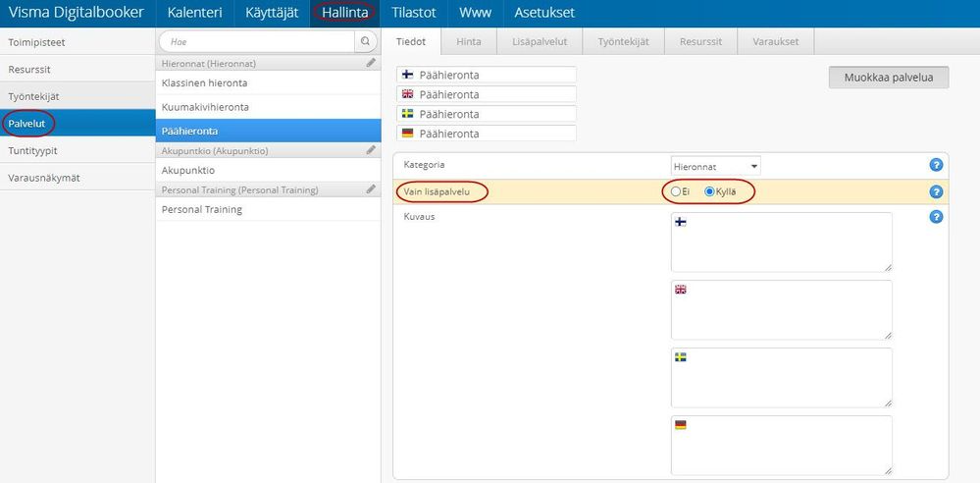Click the Swedish name field Päähieronta
980x483 pixels.
click(487, 114)
